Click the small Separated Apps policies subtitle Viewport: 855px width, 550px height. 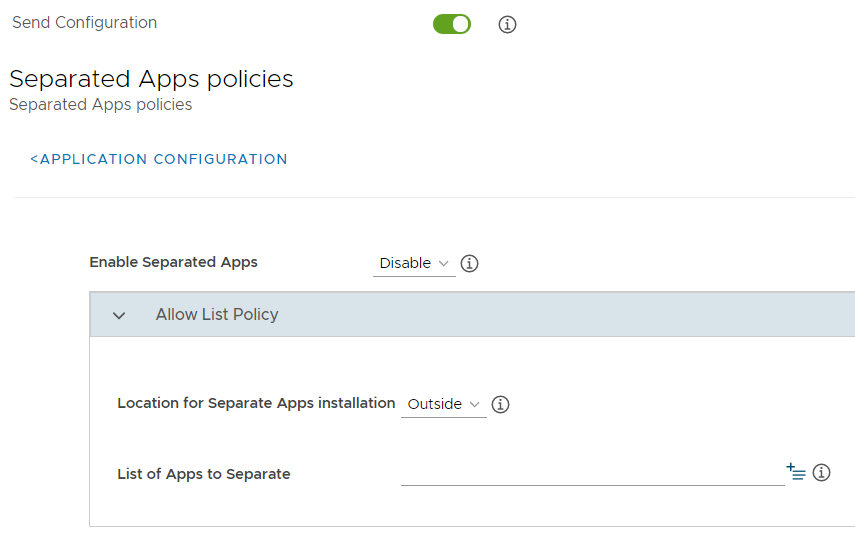pos(100,104)
